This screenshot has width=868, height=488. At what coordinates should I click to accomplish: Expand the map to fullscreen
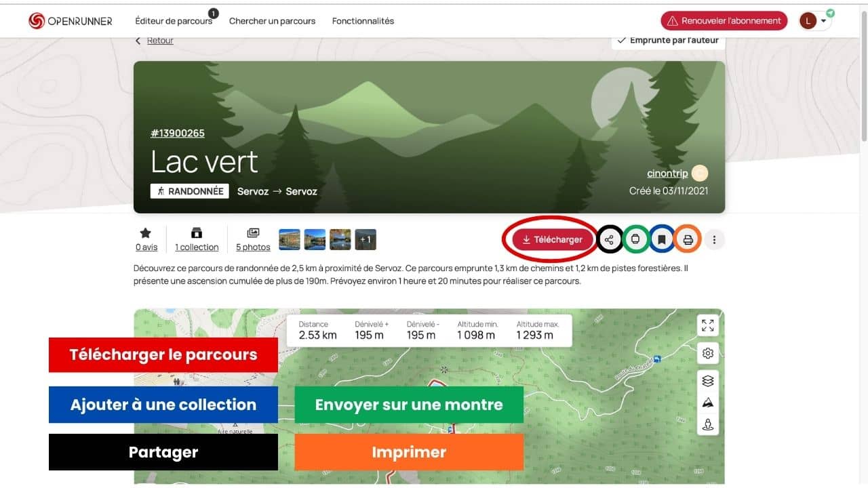click(708, 325)
